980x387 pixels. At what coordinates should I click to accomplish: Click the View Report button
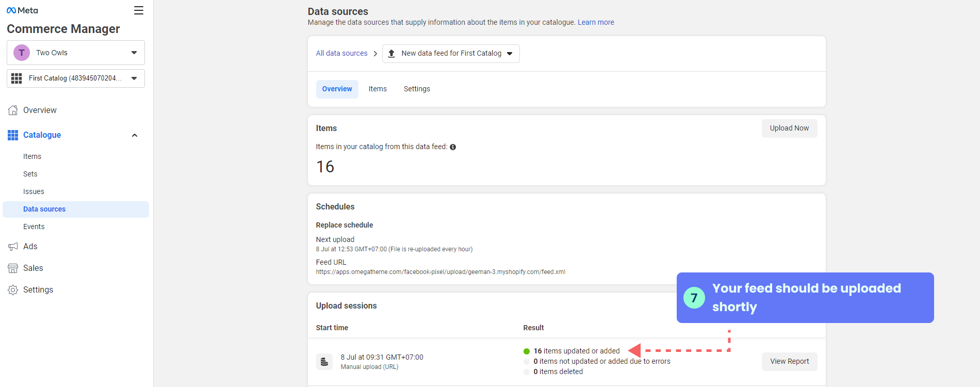[x=789, y=362]
